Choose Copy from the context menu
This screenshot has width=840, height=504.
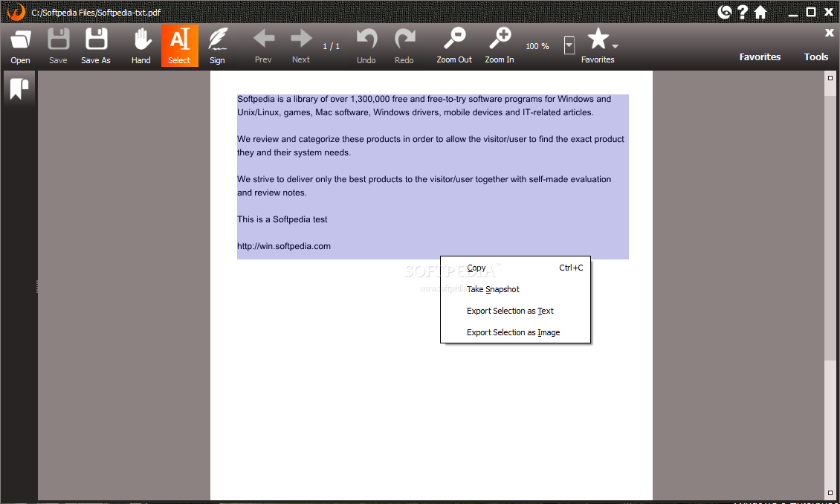515,268
